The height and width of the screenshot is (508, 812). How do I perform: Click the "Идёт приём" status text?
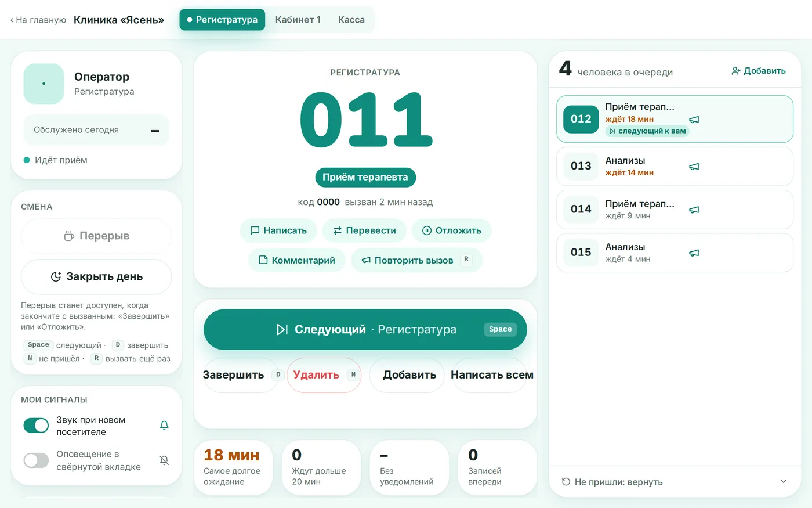click(x=61, y=160)
